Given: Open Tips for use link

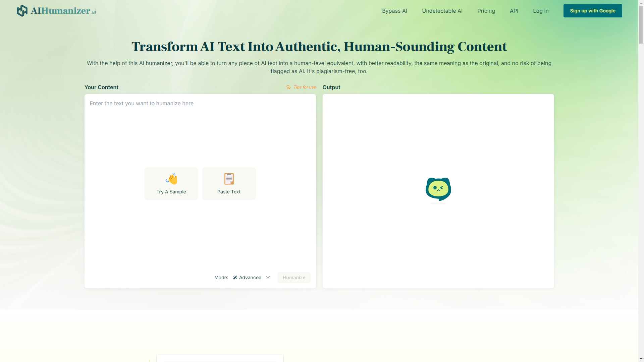Looking at the screenshot, I should click(305, 87).
